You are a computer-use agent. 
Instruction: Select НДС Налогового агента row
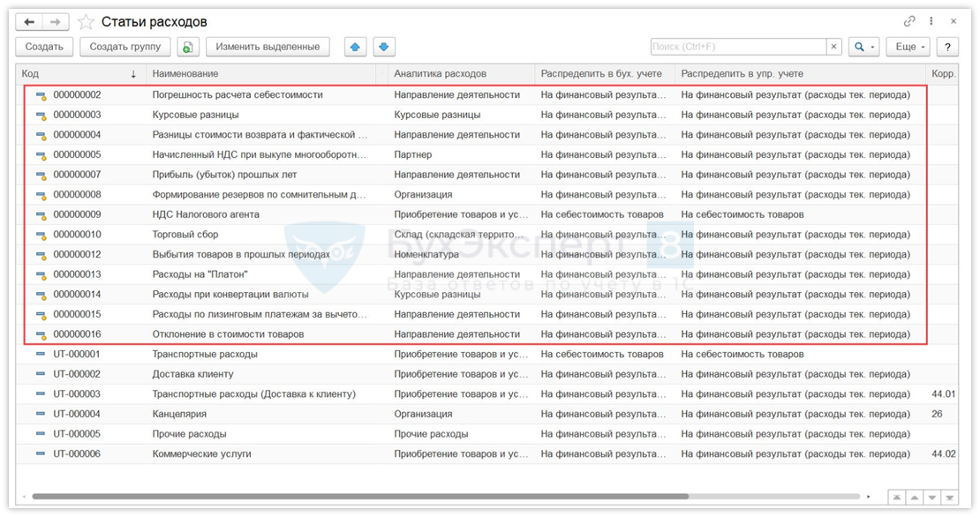[x=486, y=214]
